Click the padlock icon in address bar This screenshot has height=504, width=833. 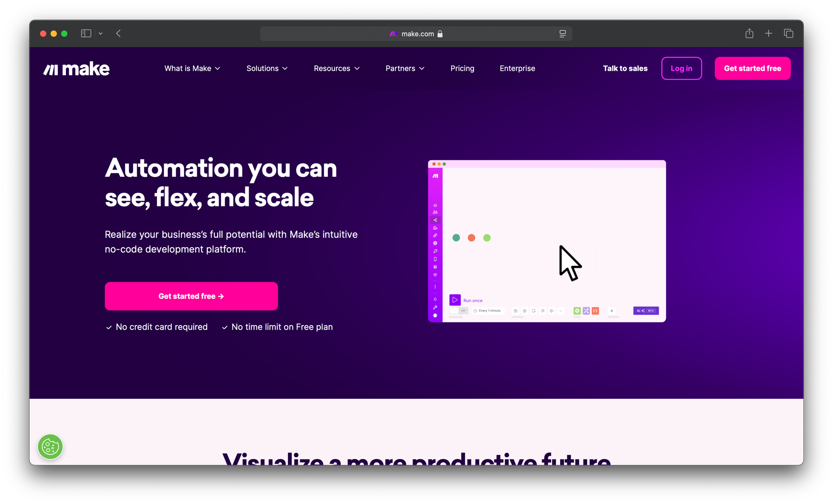pos(440,34)
